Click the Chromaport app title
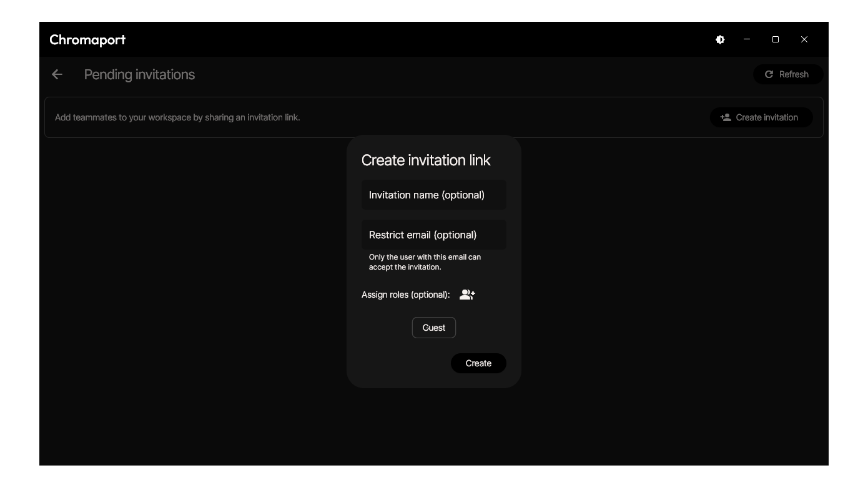The width and height of the screenshot is (868, 488). 87,40
